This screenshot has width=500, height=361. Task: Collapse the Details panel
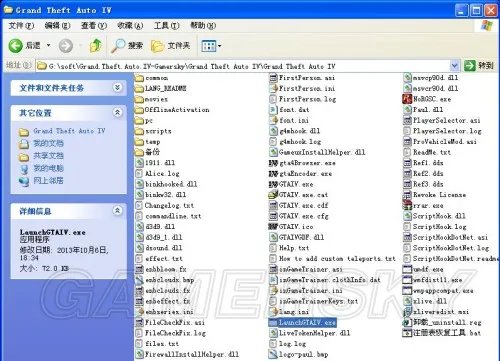click(x=117, y=211)
